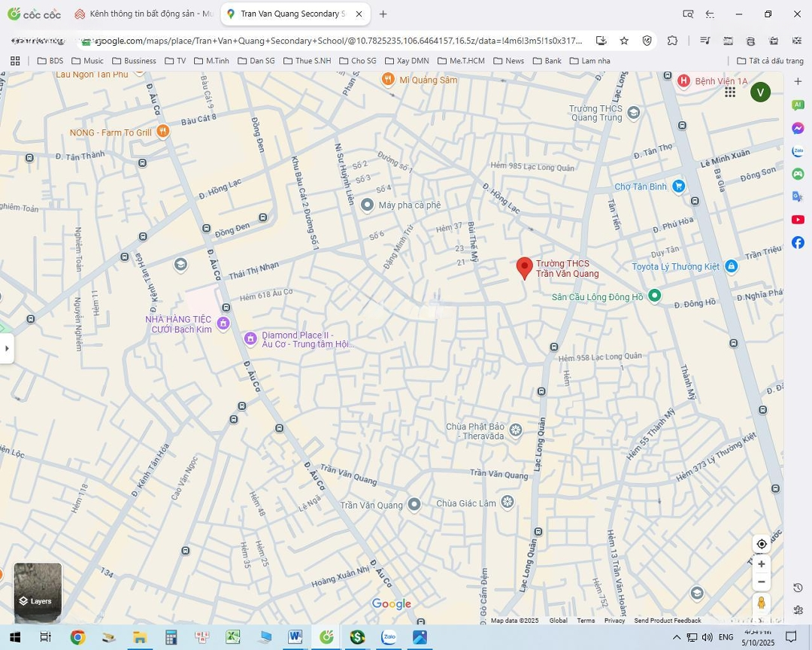Open Word from the taskbar

tap(295, 637)
